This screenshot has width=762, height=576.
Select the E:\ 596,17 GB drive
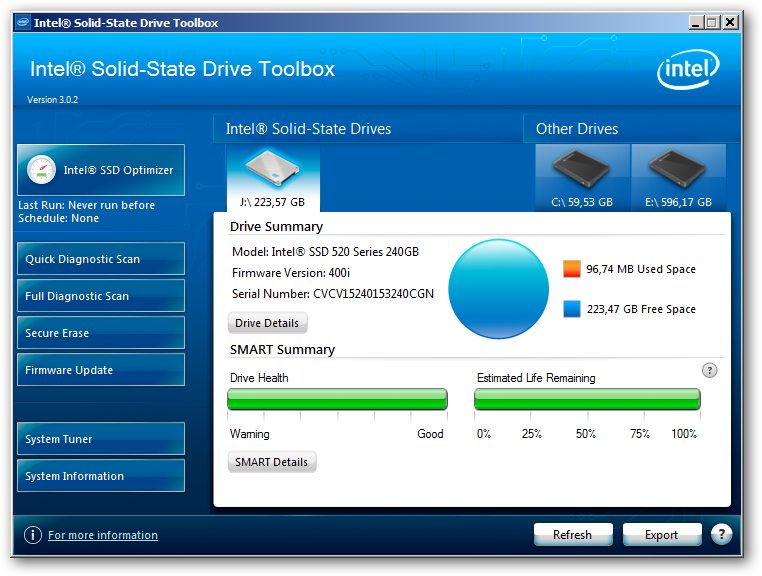tap(678, 178)
